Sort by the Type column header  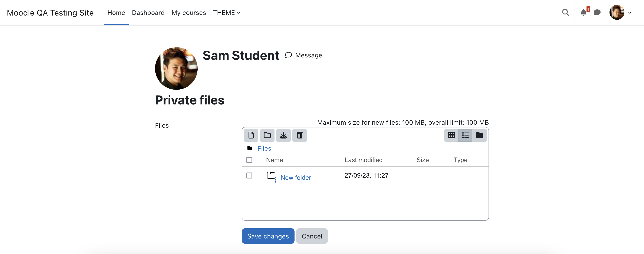point(460,160)
